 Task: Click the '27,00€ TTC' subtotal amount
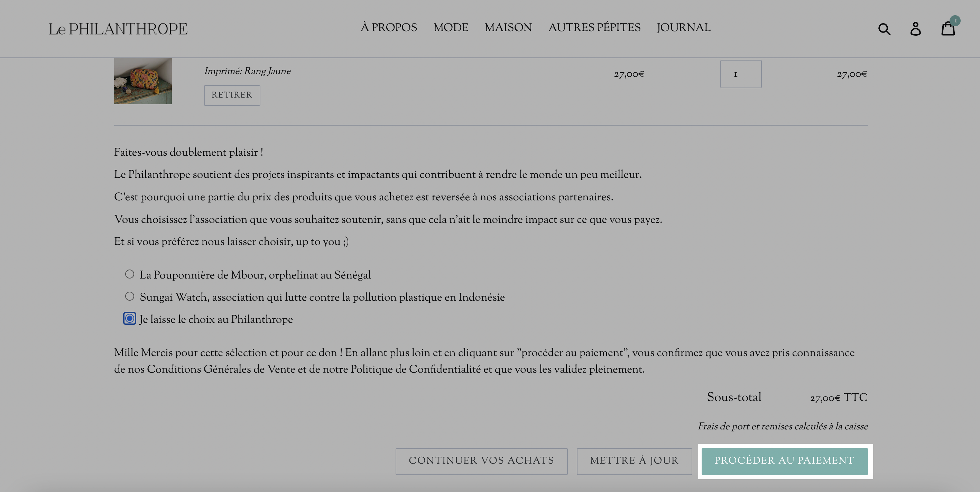[x=839, y=398]
